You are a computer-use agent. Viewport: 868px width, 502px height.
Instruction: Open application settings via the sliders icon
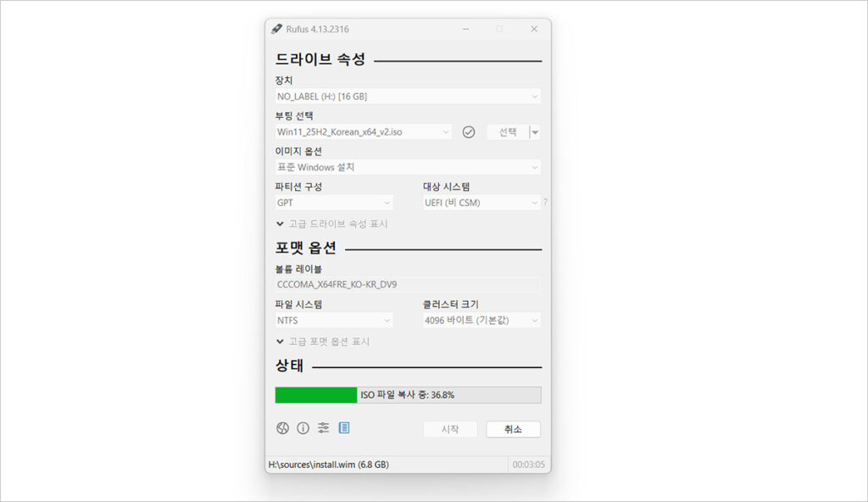coord(323,428)
